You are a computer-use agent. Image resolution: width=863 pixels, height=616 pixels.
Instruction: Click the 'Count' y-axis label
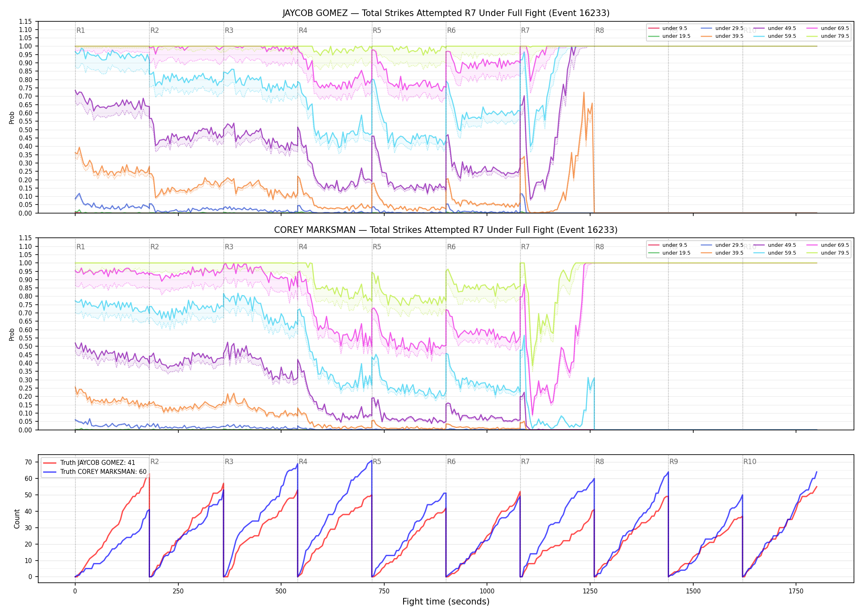pos(17,519)
